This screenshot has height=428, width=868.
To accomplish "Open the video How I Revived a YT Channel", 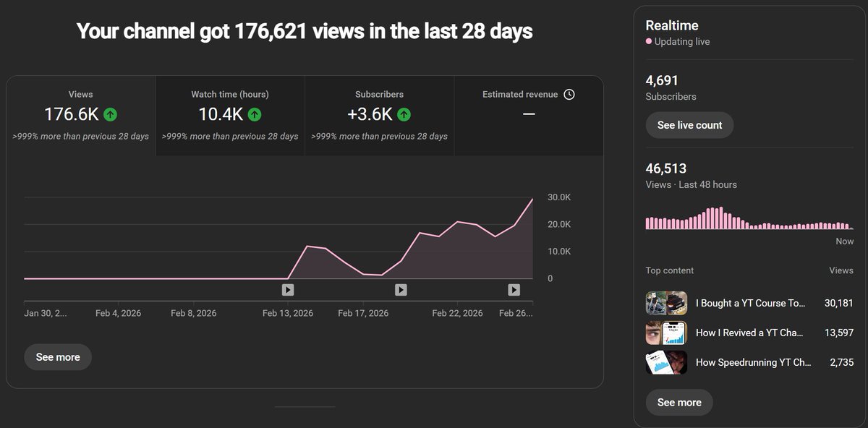I will click(x=750, y=333).
